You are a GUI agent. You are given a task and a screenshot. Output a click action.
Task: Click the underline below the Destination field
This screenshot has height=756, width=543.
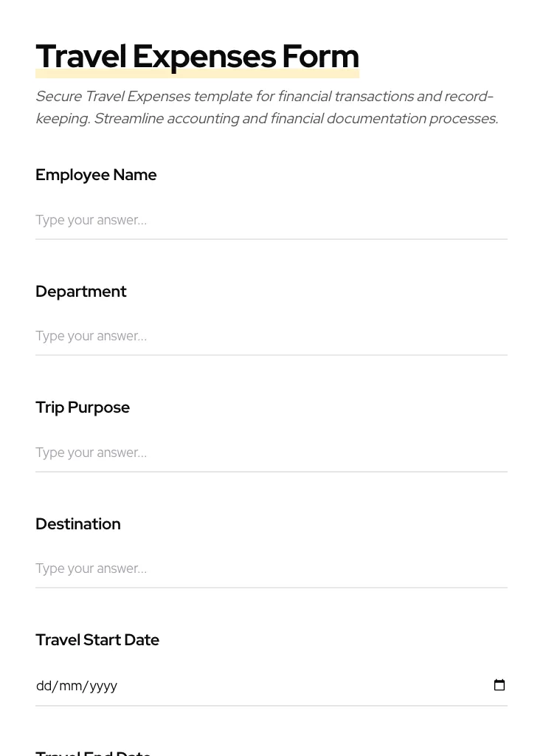tap(271, 587)
